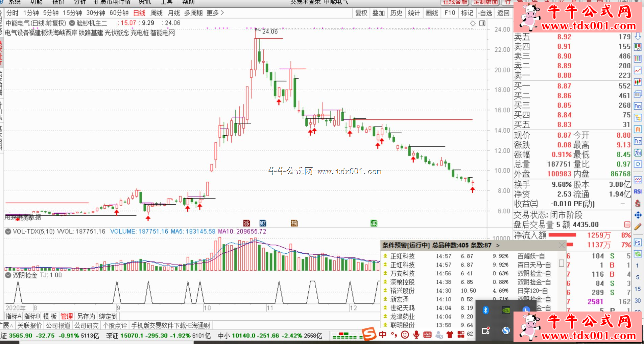The height and width of the screenshot is (344, 644).
Task: Open the wave indicator sidebar icon
Action: tap(638, 180)
